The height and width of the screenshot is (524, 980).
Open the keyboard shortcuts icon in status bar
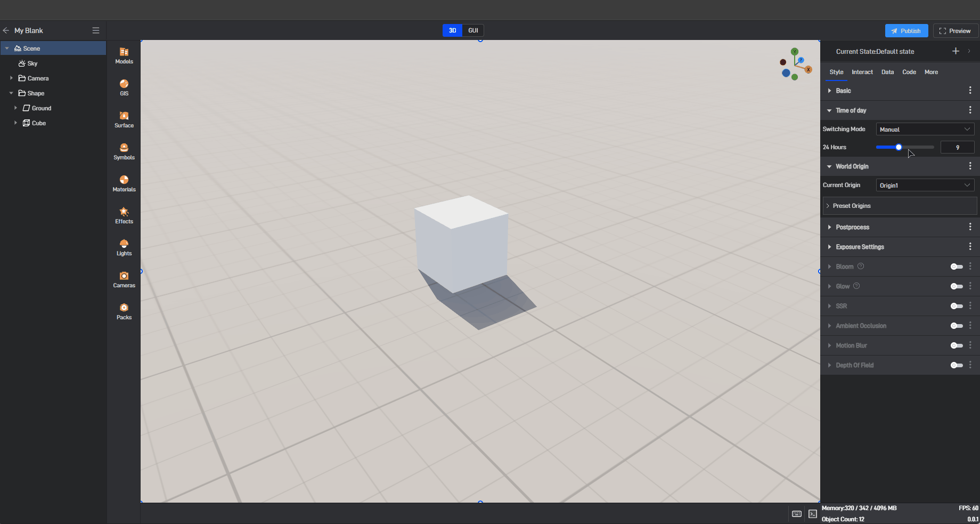tap(797, 514)
